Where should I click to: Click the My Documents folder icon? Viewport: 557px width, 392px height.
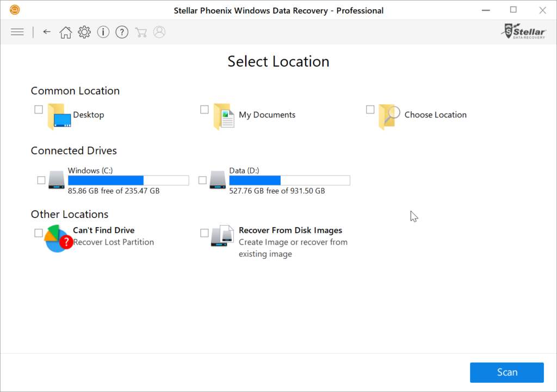click(x=224, y=116)
